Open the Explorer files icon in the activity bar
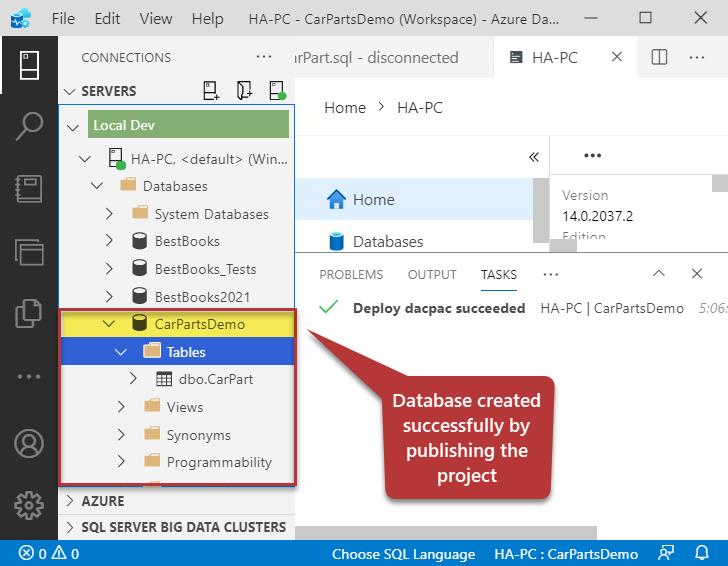Image resolution: width=728 pixels, height=566 pixels. tap(29, 313)
